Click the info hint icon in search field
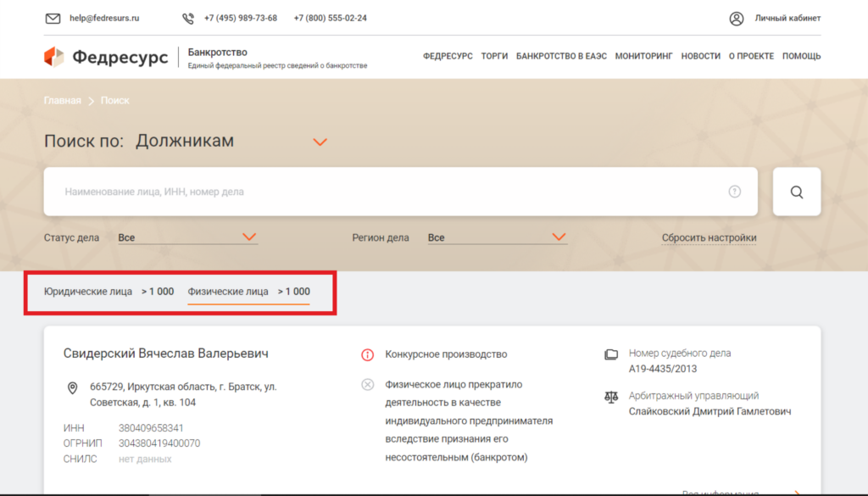The width and height of the screenshot is (868, 496). point(735,192)
